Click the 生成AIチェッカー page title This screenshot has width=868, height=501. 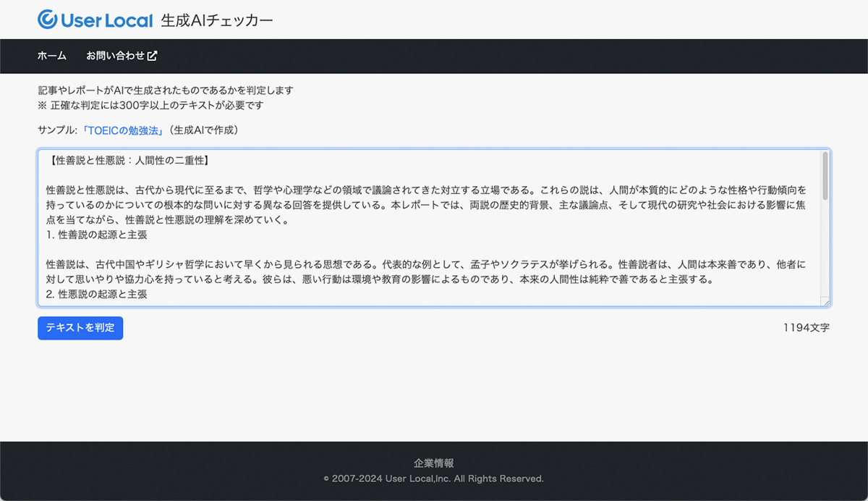click(x=217, y=20)
